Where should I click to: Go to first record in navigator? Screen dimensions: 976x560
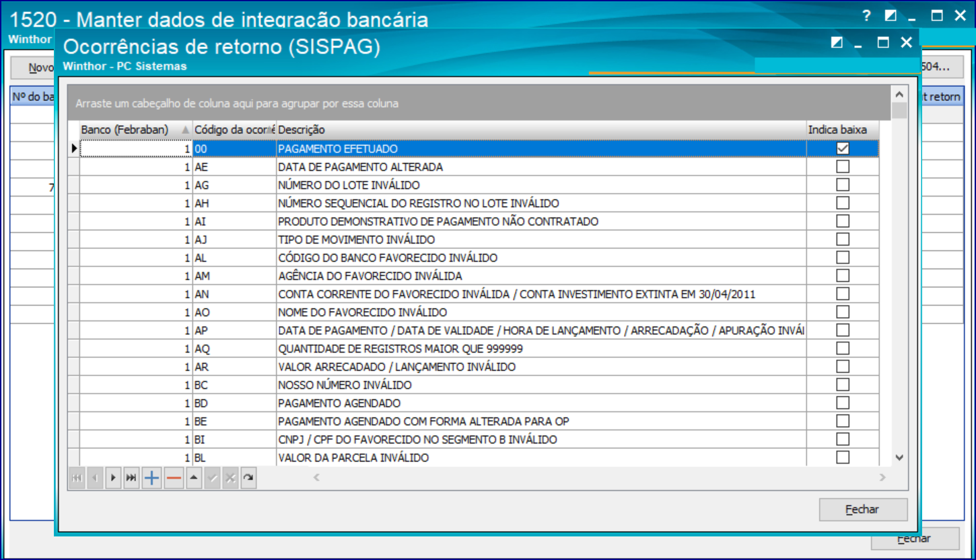77,478
